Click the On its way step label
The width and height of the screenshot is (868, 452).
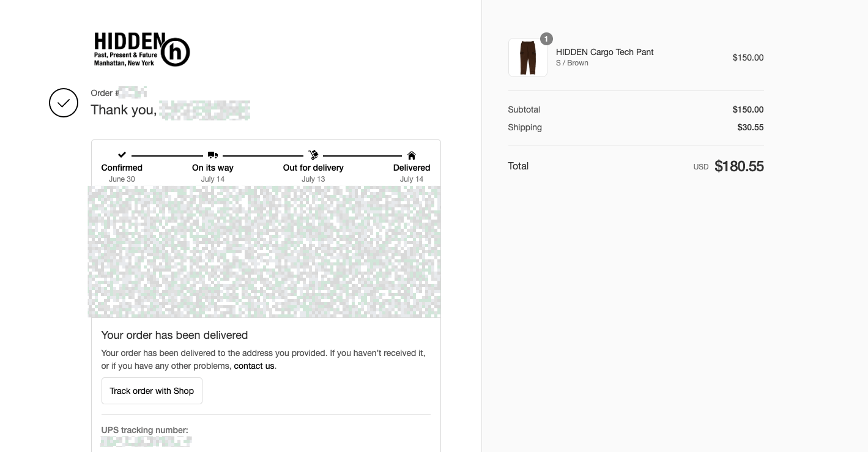coord(213,168)
